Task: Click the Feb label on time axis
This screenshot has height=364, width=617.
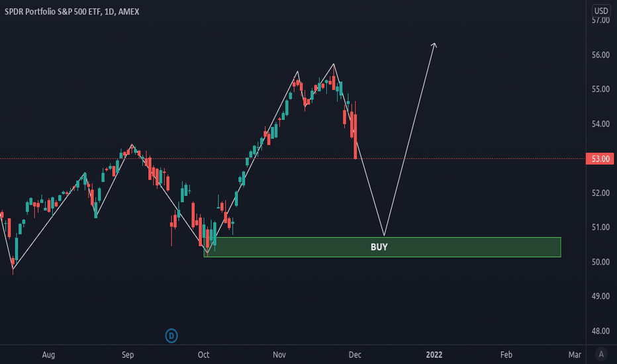Action: click(x=506, y=355)
